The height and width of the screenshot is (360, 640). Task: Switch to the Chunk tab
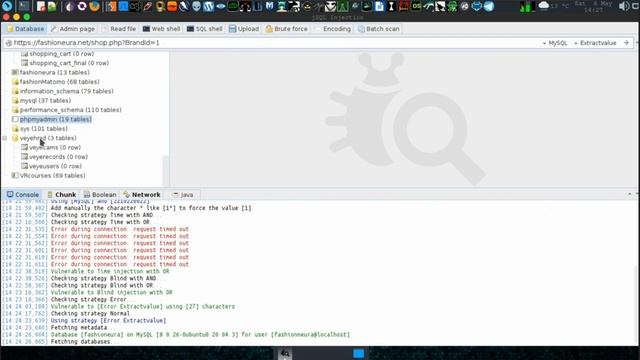[62, 195]
